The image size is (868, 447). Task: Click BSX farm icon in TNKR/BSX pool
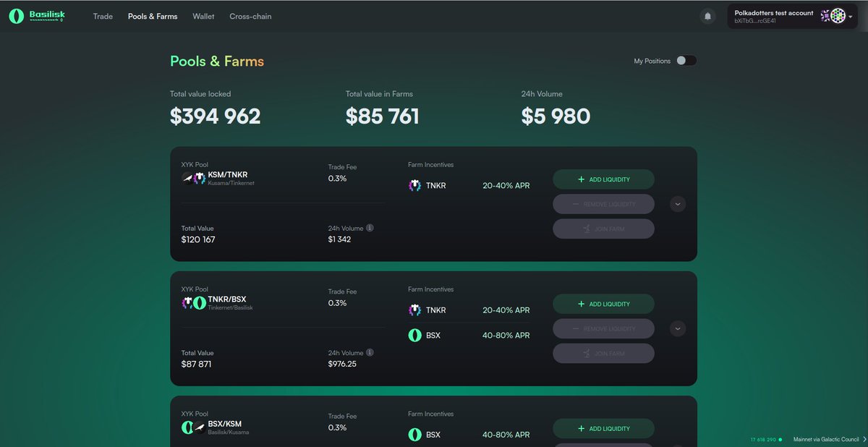[415, 336]
